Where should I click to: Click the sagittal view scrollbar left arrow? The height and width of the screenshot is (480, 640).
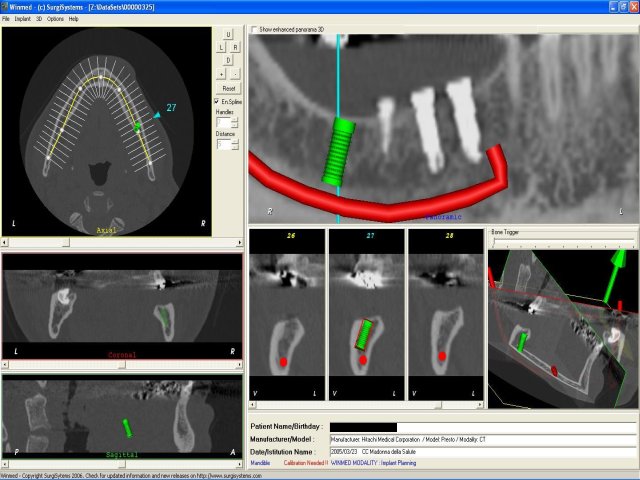[x=4, y=464]
